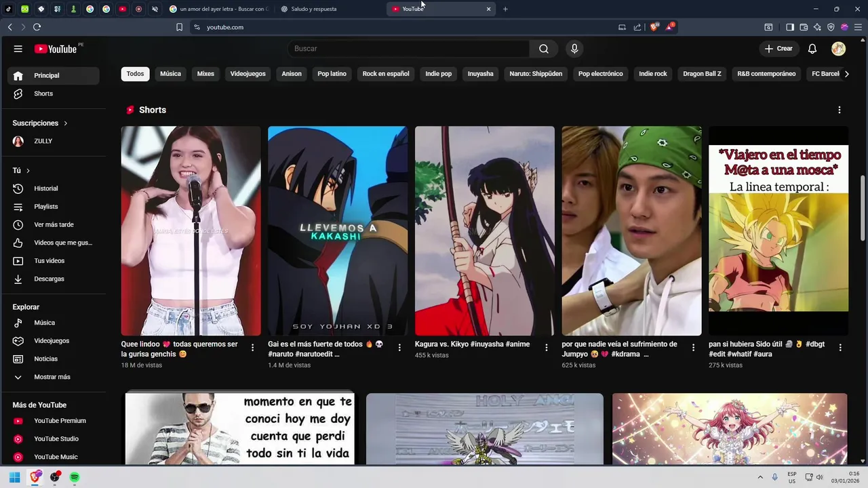The height and width of the screenshot is (488, 868).
Task: Explore Videojuegos in the sidebar
Action: pos(53,341)
